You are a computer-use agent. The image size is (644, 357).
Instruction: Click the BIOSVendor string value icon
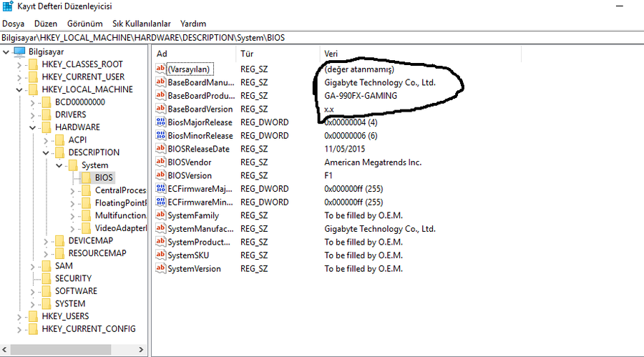pos(160,162)
